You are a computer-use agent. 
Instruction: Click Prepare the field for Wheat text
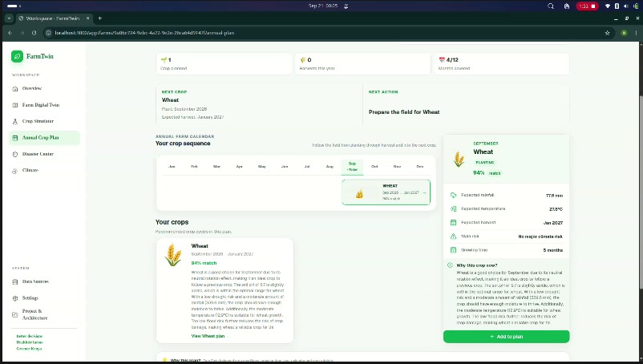[404, 112]
